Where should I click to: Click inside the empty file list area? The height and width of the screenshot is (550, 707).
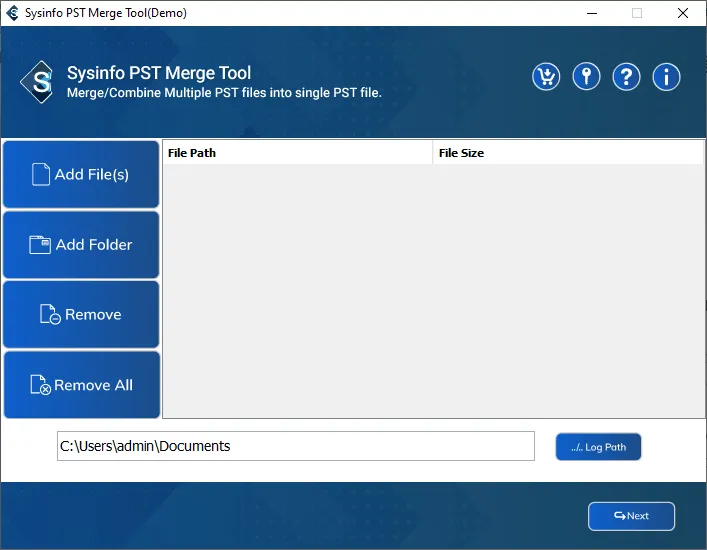pyautogui.click(x=433, y=290)
